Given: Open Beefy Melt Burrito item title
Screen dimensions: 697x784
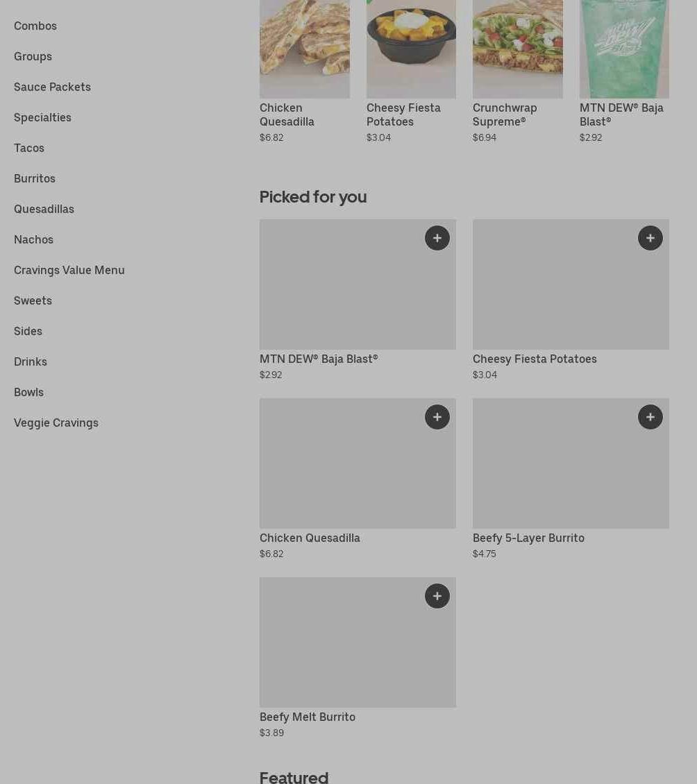Looking at the screenshot, I should pyautogui.click(x=308, y=717).
